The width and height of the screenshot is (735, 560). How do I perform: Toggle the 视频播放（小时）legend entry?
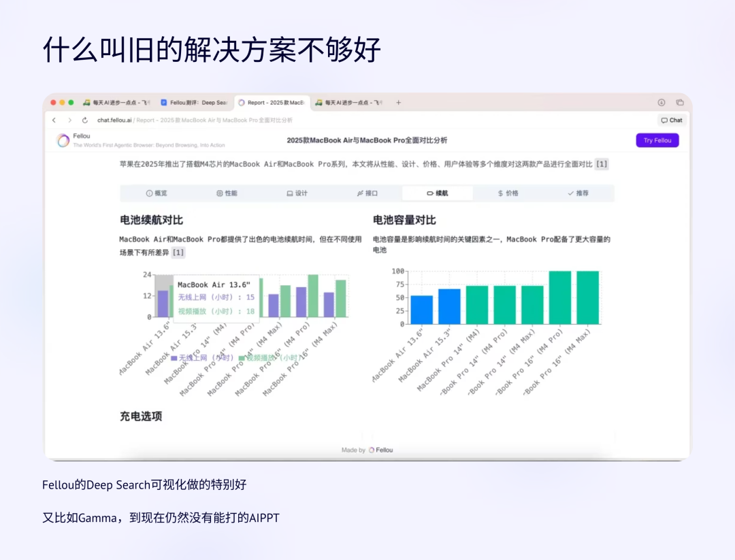pyautogui.click(x=269, y=358)
